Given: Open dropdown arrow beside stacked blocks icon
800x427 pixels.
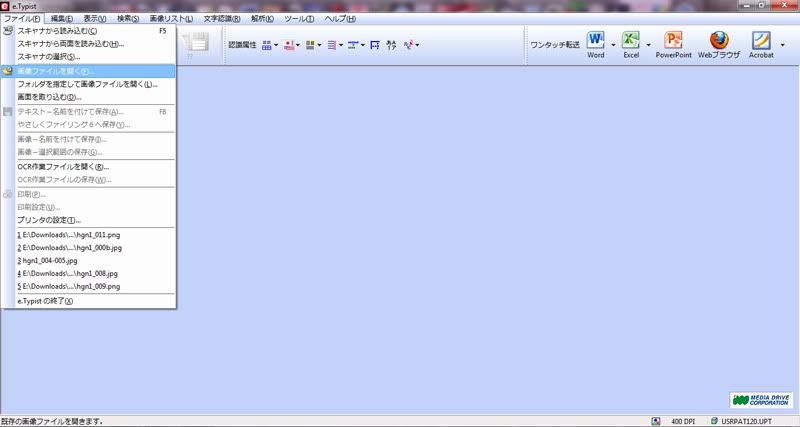Looking at the screenshot, I should tap(319, 45).
